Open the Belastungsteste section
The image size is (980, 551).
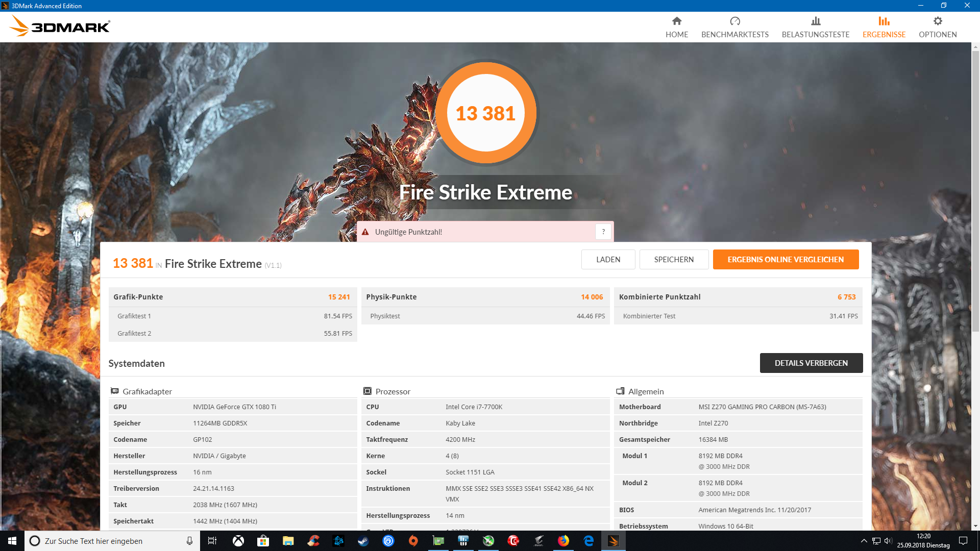pos(815,27)
